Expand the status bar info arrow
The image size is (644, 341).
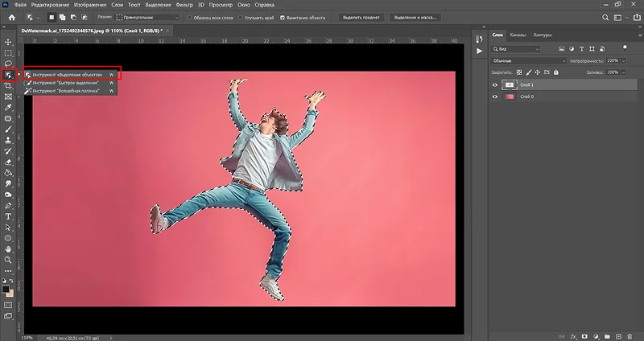(111, 338)
